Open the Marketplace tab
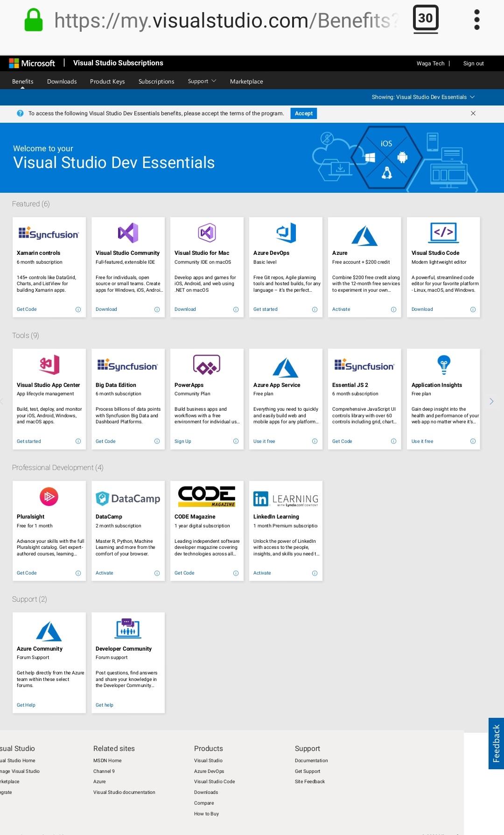The image size is (504, 835). (x=246, y=81)
